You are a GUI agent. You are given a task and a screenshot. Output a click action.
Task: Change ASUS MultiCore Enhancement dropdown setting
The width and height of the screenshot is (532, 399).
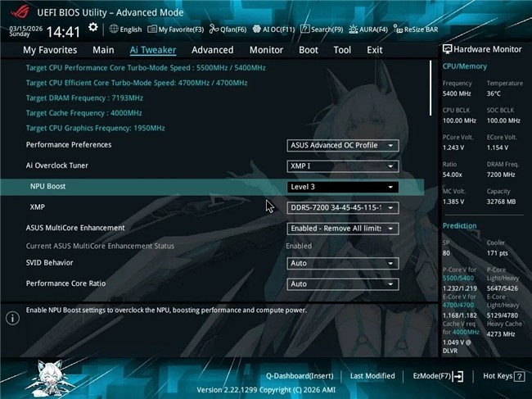343,228
